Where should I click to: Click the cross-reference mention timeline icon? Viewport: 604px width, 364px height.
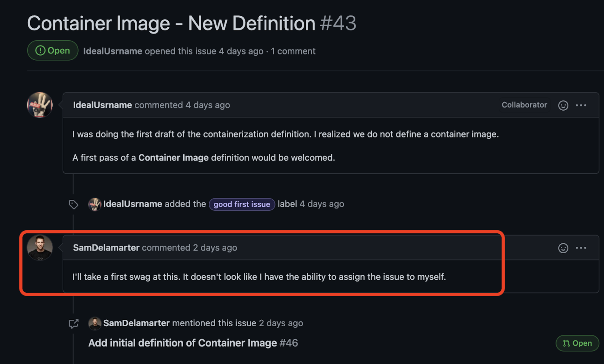click(x=73, y=324)
